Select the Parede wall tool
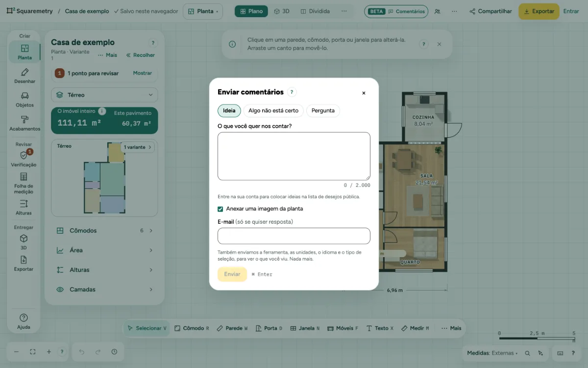The width and height of the screenshot is (588, 368). [232, 328]
